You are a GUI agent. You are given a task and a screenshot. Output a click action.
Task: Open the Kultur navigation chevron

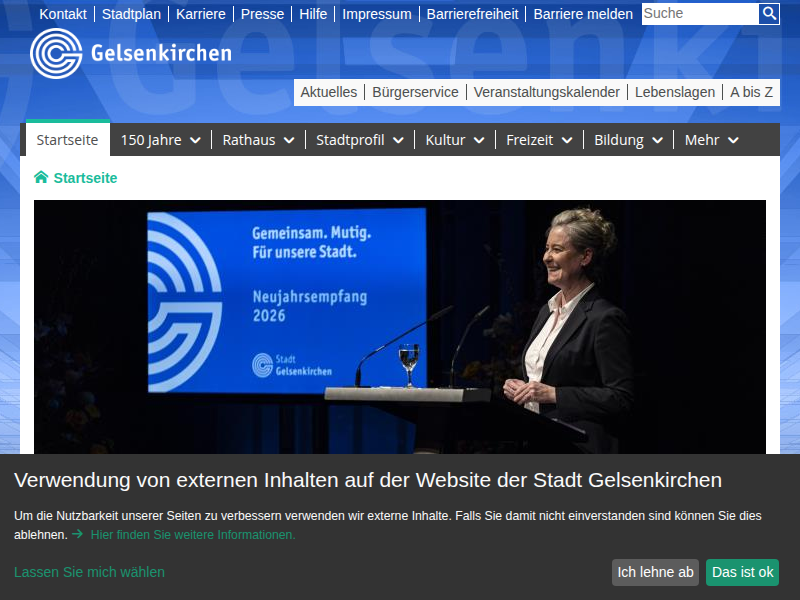pos(478,140)
